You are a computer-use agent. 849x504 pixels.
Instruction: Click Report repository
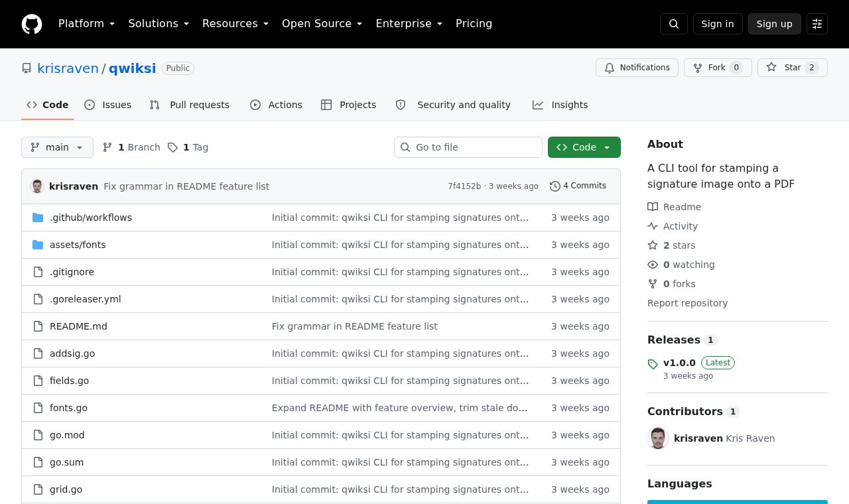tap(687, 303)
